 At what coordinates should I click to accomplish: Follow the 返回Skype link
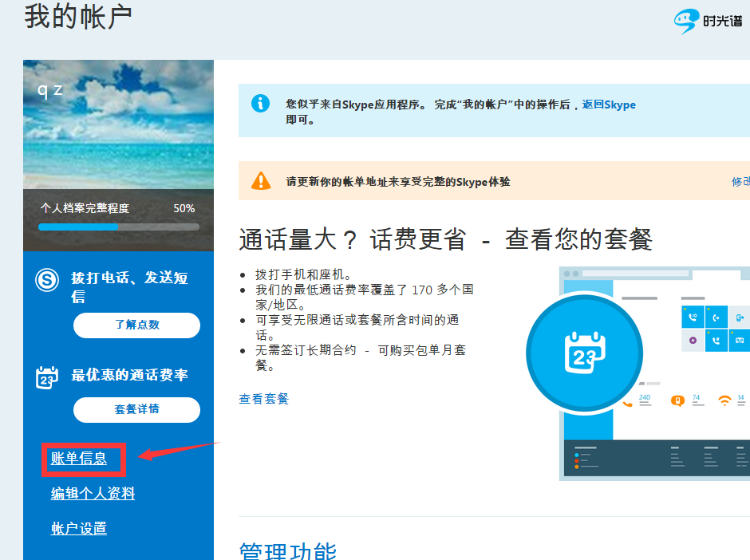pos(608,105)
